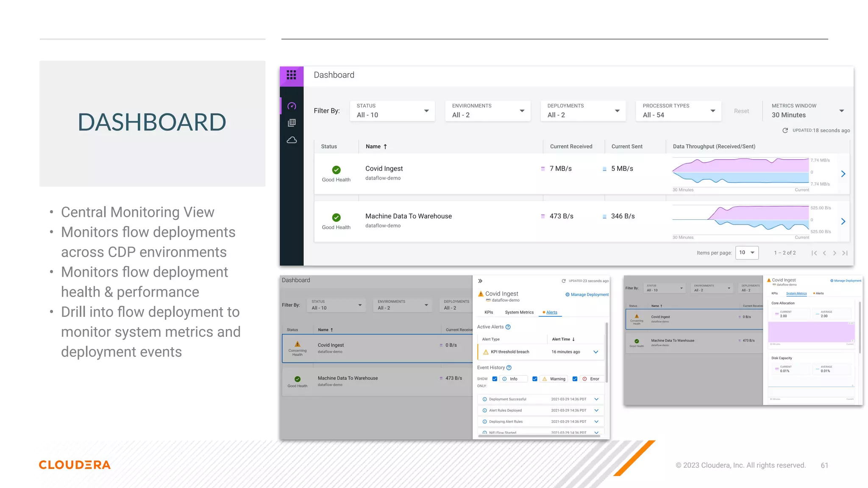Viewport: 868px width, 488px height.
Task: Open the ENVIRONMENTS 'All - 2' dropdown in the top dashboard
Action: [x=488, y=111]
